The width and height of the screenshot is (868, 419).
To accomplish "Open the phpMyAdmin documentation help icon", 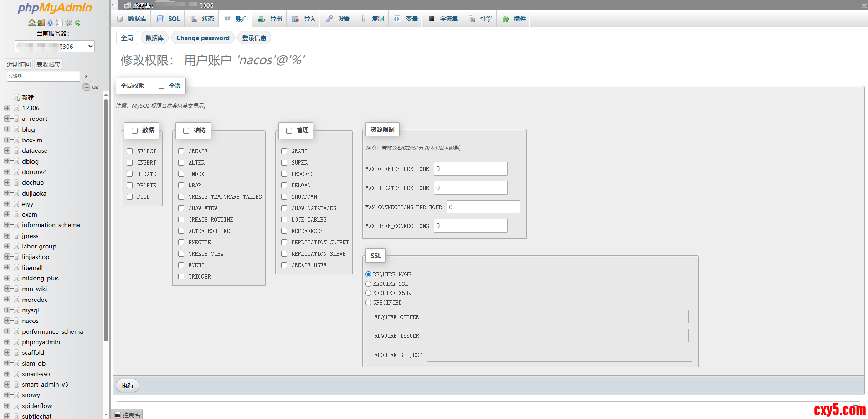I will coord(50,22).
